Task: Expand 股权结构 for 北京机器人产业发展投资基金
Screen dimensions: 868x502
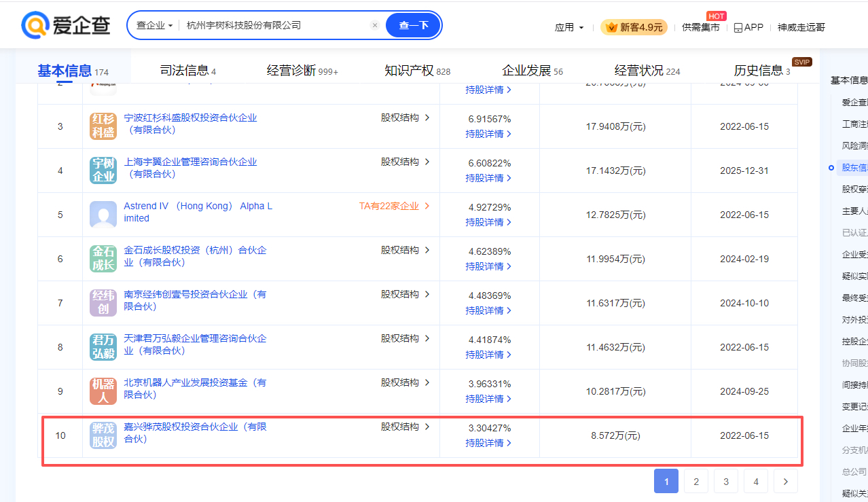Action: pyautogui.click(x=405, y=382)
